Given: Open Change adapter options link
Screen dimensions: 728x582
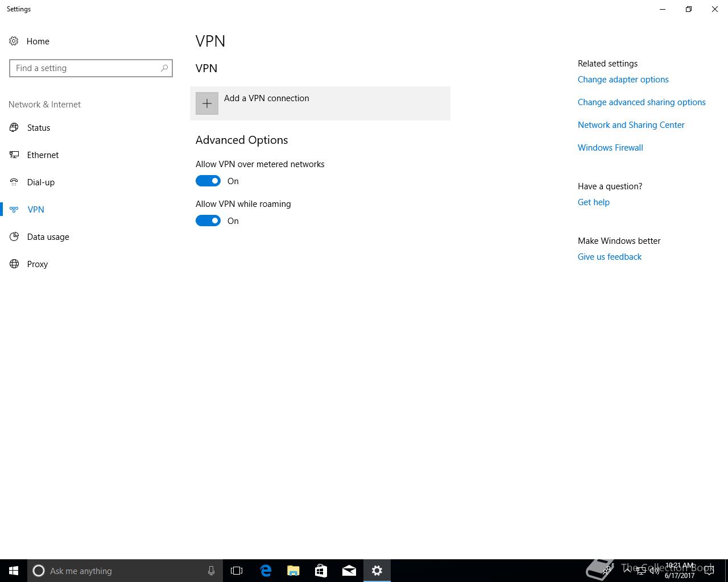Looking at the screenshot, I should coord(623,80).
